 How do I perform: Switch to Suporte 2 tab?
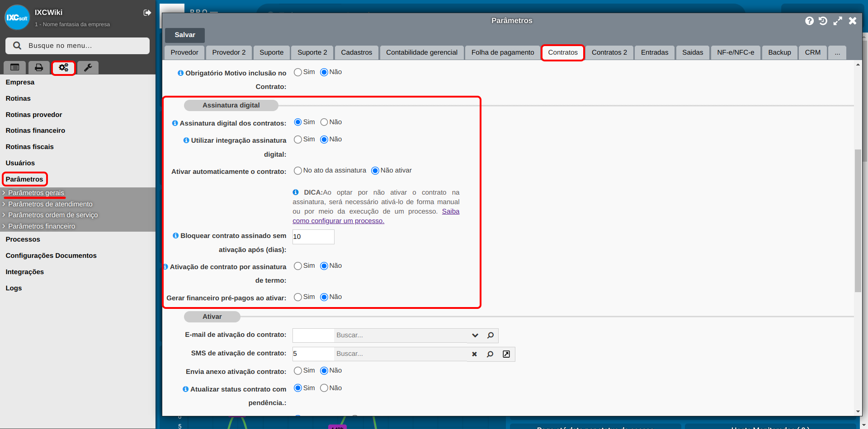click(x=312, y=52)
